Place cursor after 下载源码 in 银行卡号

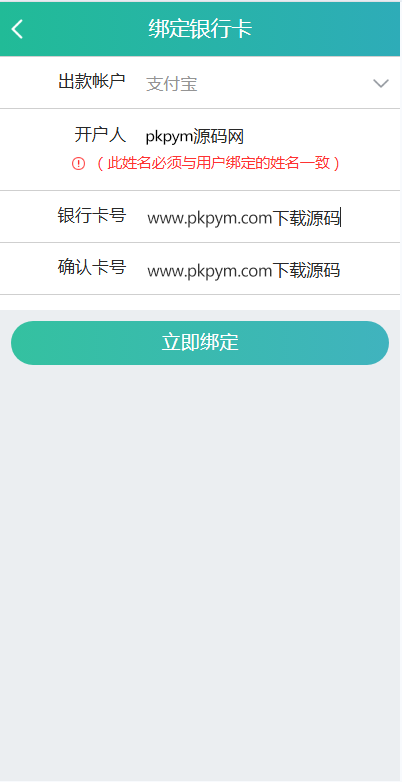[341, 218]
